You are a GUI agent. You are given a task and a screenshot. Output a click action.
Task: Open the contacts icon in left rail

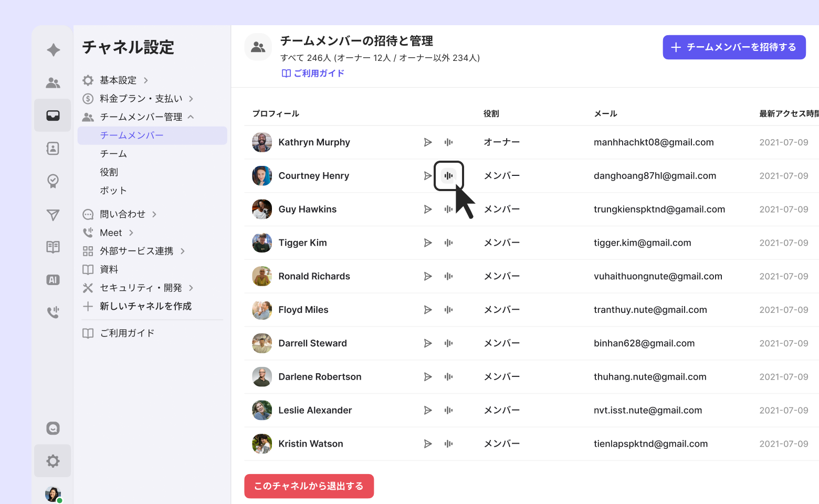(x=53, y=149)
